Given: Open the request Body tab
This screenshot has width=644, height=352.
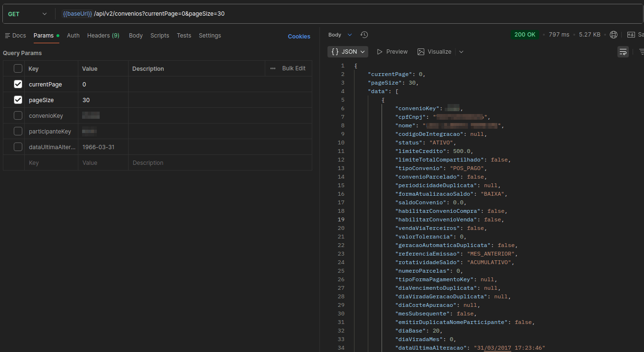Looking at the screenshot, I should 136,36.
